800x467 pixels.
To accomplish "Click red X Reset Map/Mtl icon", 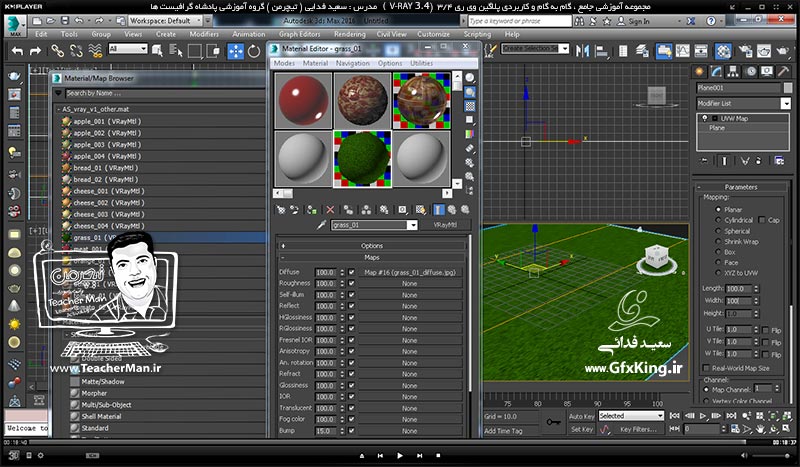I will click(x=331, y=210).
